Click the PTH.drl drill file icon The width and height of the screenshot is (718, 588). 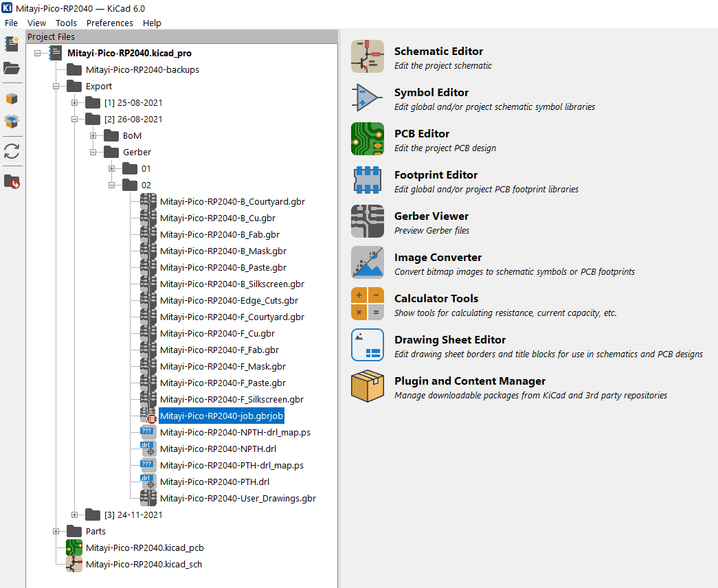pyautogui.click(x=148, y=482)
